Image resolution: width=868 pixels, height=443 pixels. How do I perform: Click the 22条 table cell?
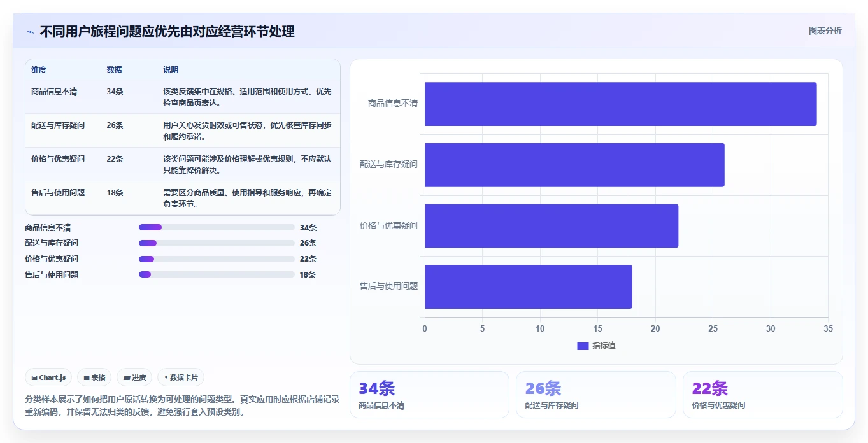click(115, 159)
